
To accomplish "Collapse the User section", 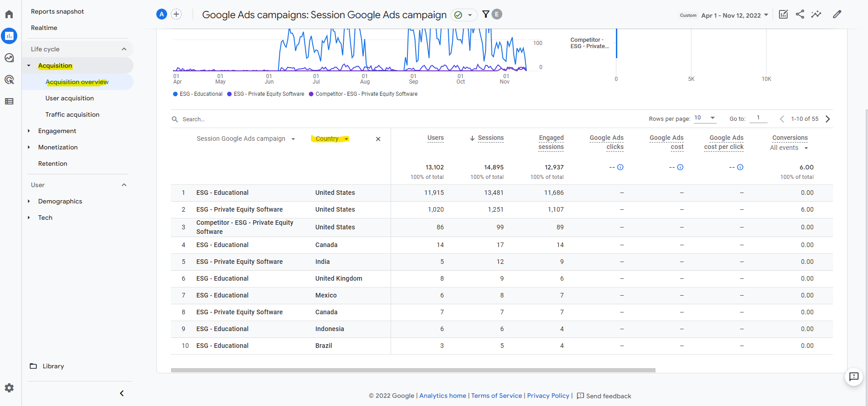I will click(x=124, y=185).
